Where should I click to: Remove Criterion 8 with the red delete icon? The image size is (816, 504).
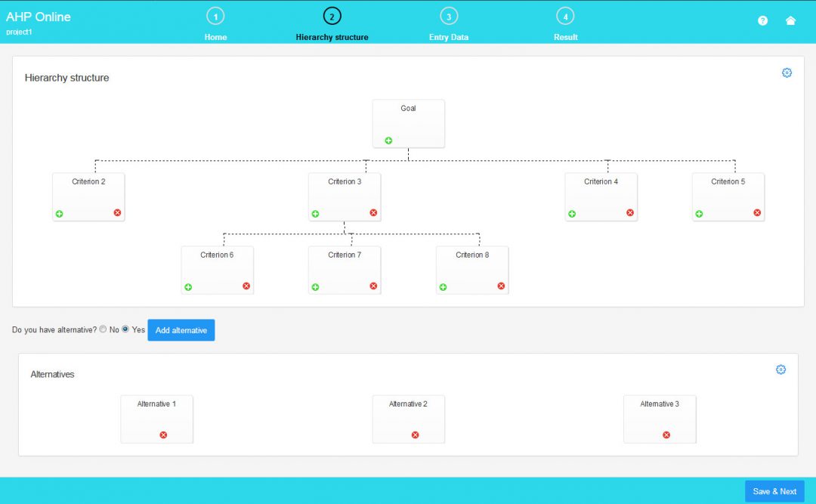[500, 286]
